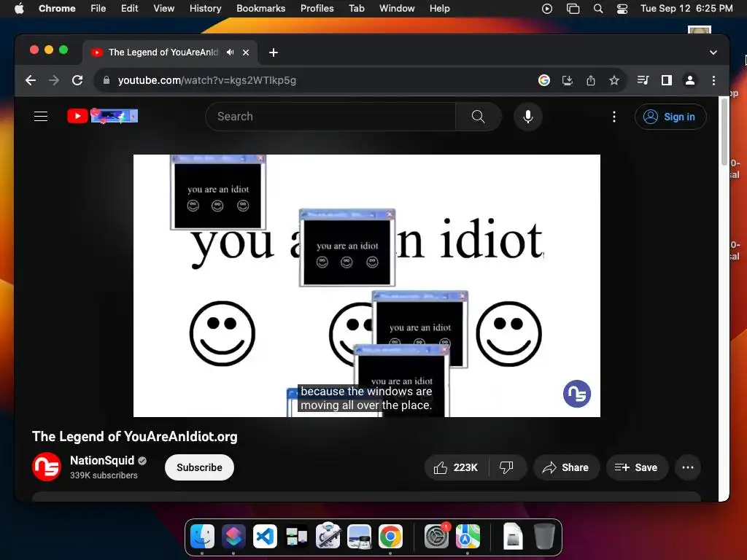The image size is (747, 560).
Task: Click the Share button
Action: (x=566, y=467)
